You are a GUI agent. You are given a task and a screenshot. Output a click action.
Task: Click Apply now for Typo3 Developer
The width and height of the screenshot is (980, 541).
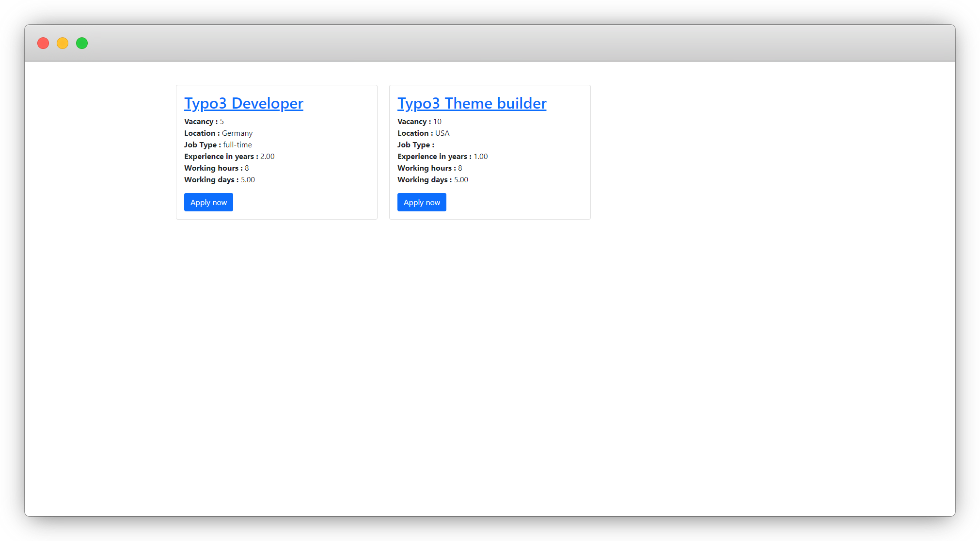click(208, 202)
